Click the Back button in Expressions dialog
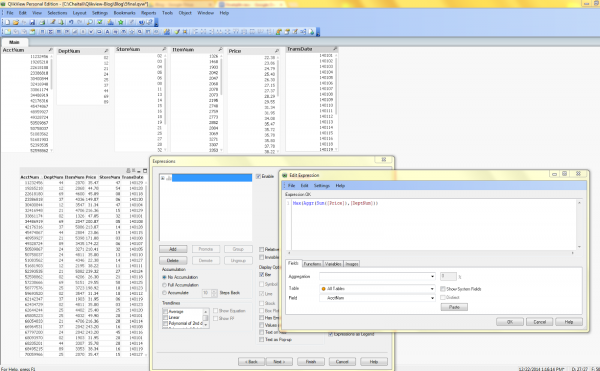The height and width of the screenshot is (371, 600). pos(251,361)
